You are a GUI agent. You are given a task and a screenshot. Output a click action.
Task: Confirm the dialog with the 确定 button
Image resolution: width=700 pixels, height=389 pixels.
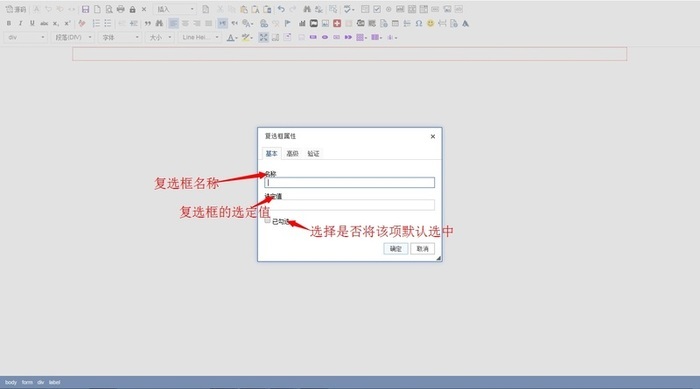coord(396,249)
